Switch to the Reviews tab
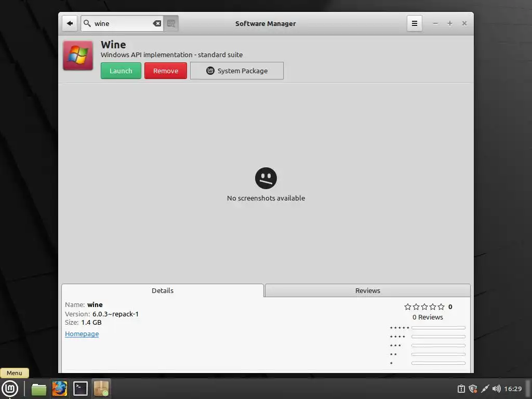Image resolution: width=532 pixels, height=399 pixels. coord(368,290)
